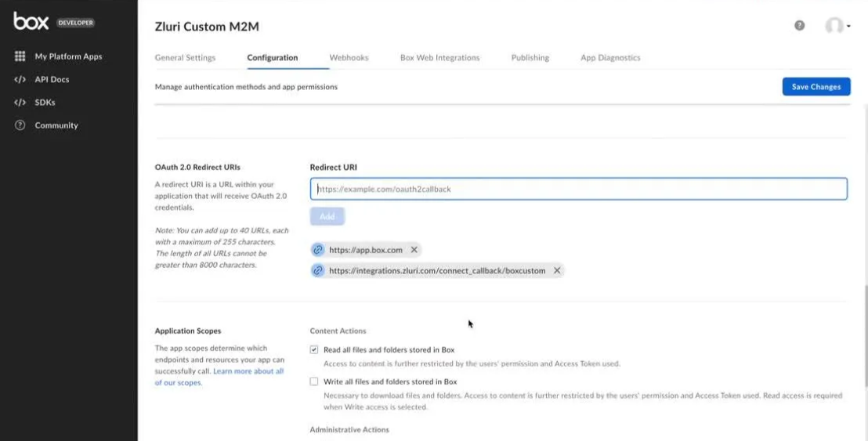Image resolution: width=868 pixels, height=441 pixels.
Task: Remove the integrations.zluri.com boxcustom redirect URI
Action: coord(558,270)
